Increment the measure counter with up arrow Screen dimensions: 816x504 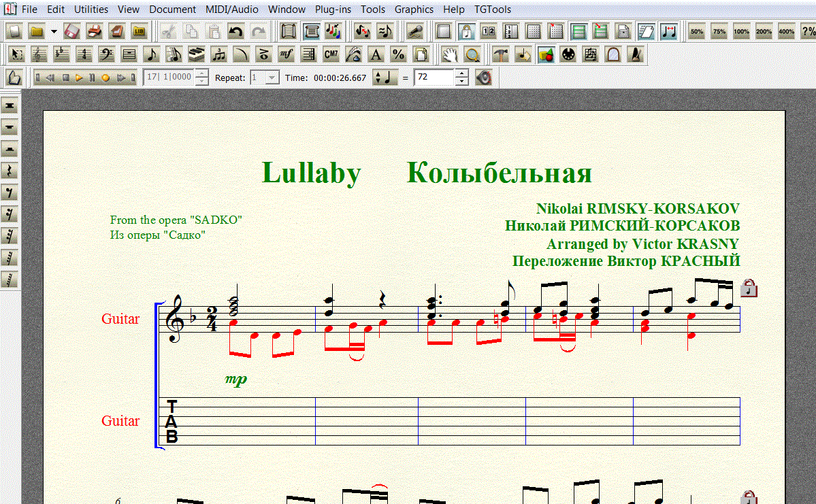pyautogui.click(x=202, y=73)
